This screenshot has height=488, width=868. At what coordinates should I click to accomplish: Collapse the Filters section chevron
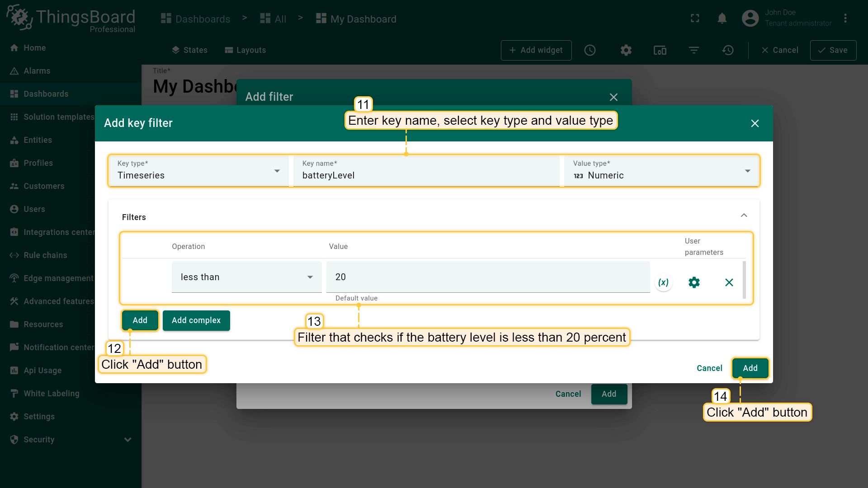point(744,216)
